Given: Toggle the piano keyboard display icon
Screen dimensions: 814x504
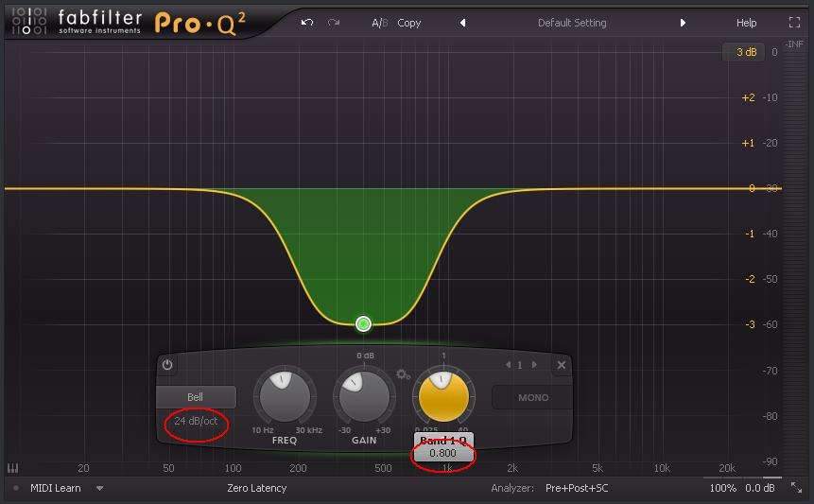Looking at the screenshot, I should point(13,468).
